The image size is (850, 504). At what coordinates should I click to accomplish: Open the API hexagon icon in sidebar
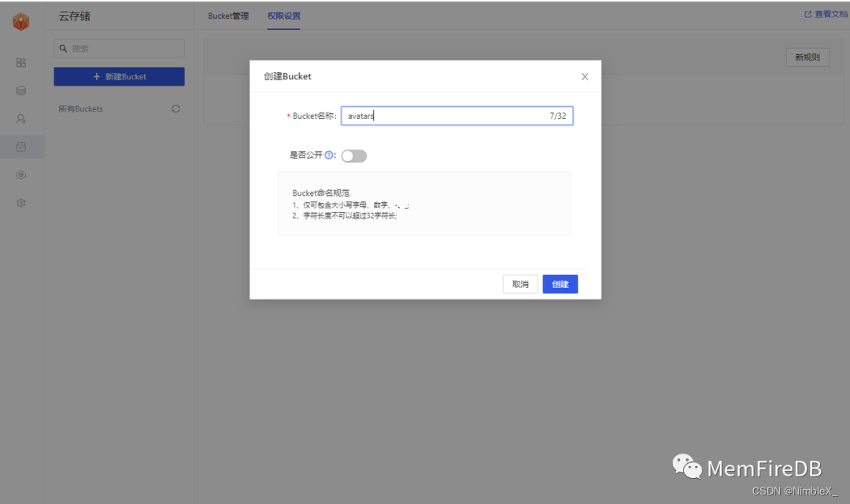21,175
